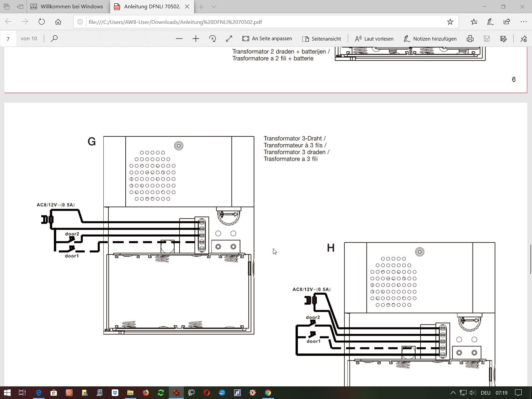Open the Favorites hub
This screenshot has height=399, width=532.
(x=474, y=22)
